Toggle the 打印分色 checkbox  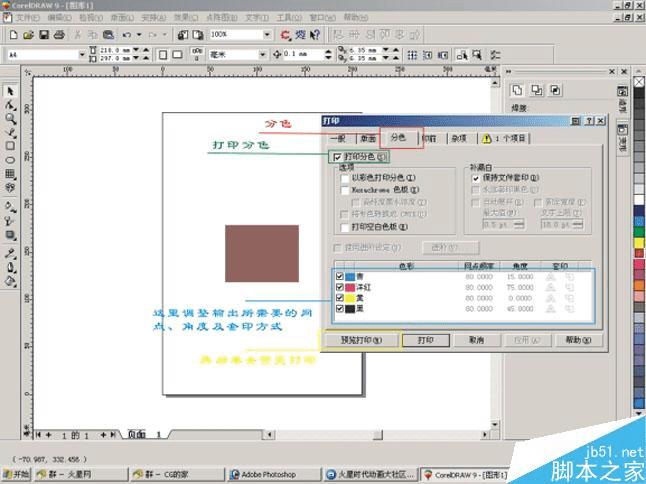point(337,157)
